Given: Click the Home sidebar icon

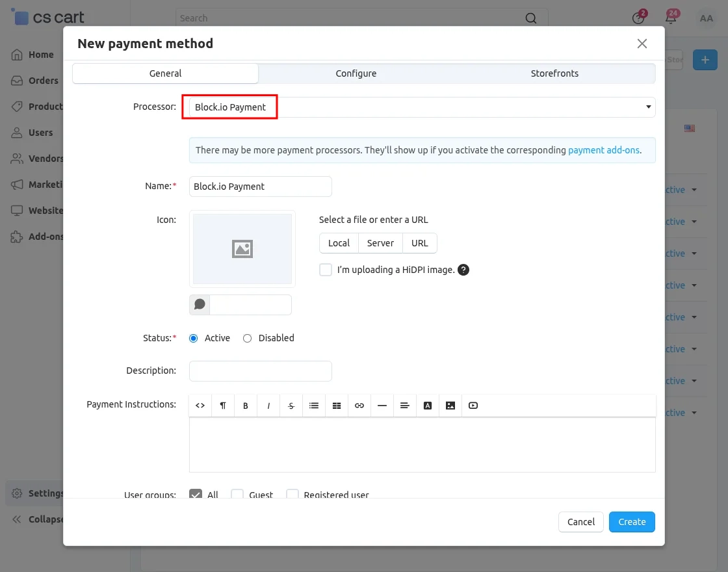Looking at the screenshot, I should tap(17, 55).
